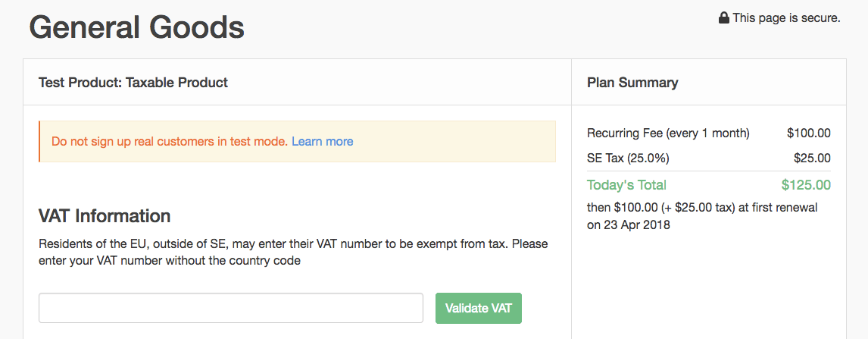Click the General Goods heading

pyautogui.click(x=137, y=27)
